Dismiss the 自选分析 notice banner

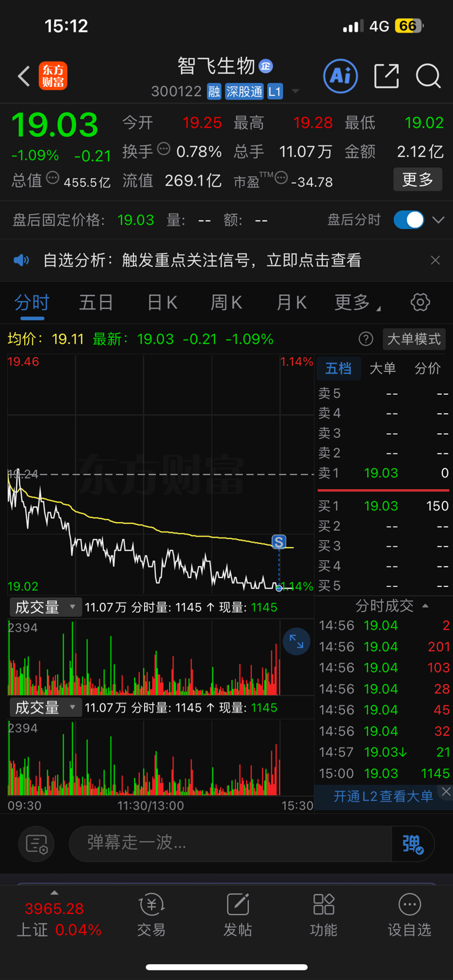point(435,260)
